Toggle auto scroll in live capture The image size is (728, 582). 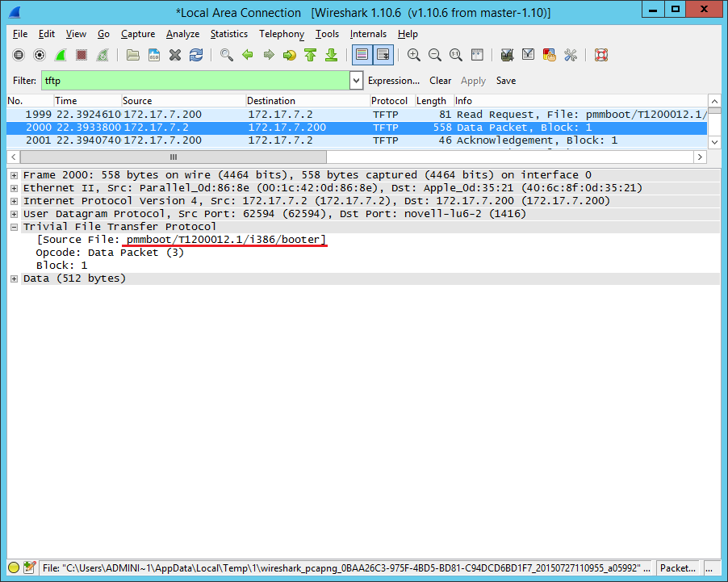[x=383, y=55]
